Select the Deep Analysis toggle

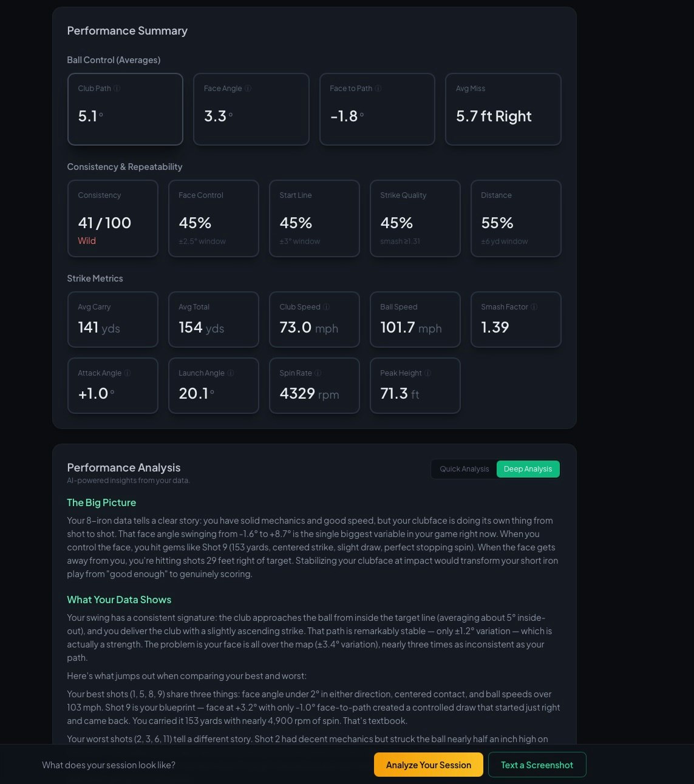(528, 469)
